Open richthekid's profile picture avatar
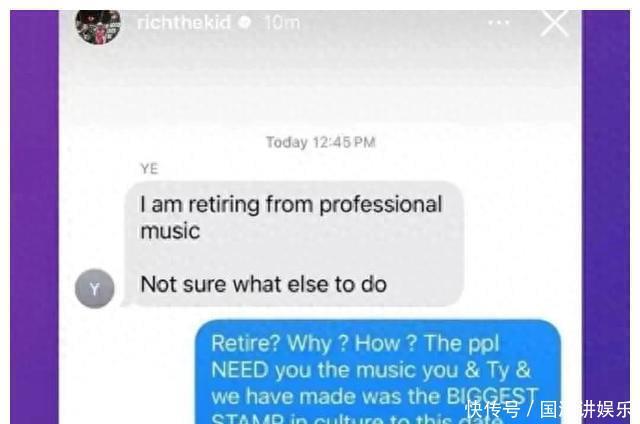Image resolution: width=640 pixels, height=424 pixels. tap(98, 25)
